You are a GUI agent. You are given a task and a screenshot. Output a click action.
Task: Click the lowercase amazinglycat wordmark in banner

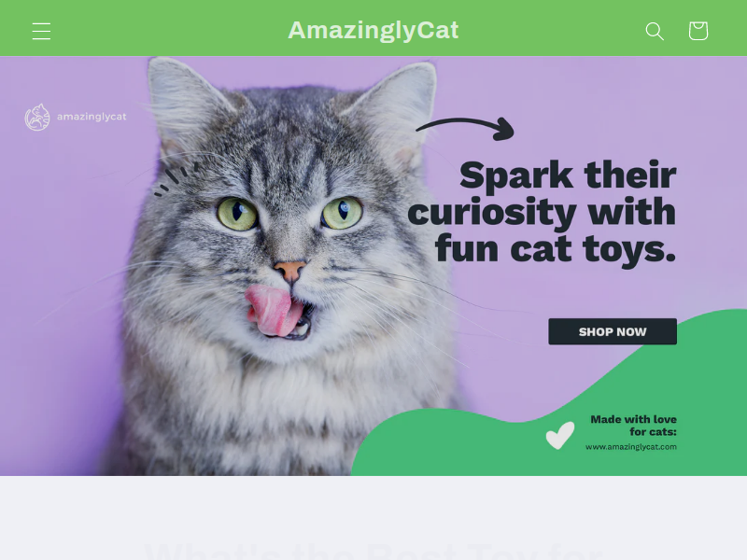coord(92,117)
